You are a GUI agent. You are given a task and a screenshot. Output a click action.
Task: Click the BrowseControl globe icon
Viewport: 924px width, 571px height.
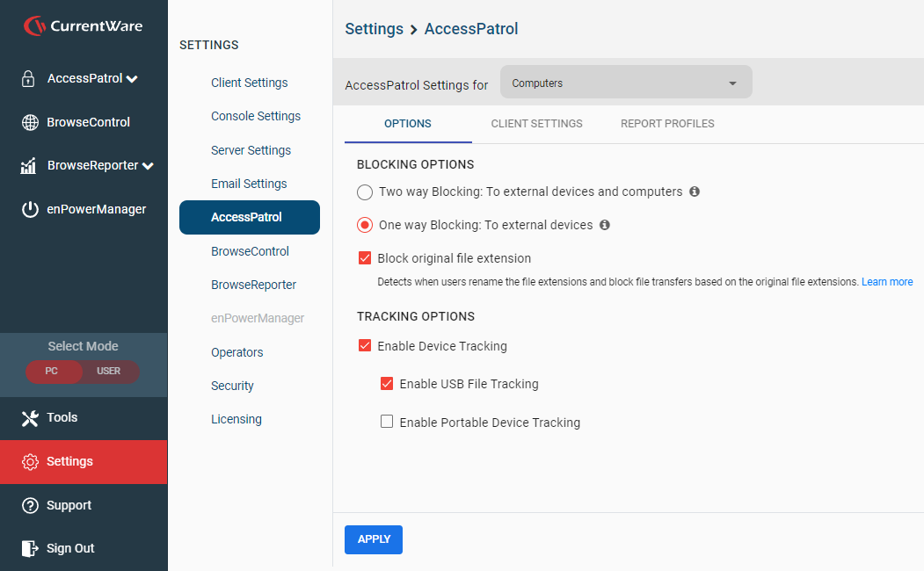point(30,122)
